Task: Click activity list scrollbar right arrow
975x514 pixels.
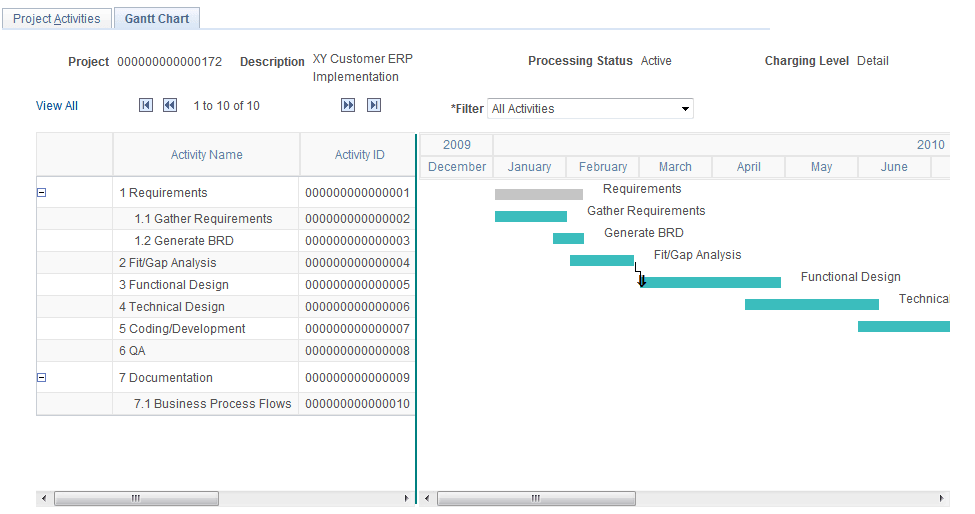Action: 407,498
